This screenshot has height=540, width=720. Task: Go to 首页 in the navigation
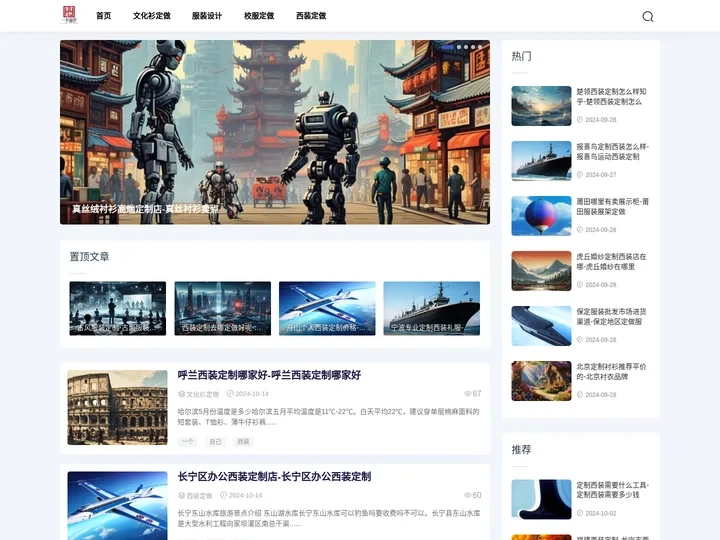tap(103, 16)
